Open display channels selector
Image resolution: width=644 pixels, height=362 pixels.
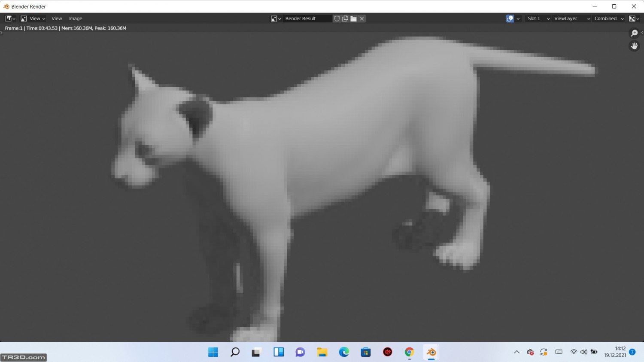(x=634, y=18)
